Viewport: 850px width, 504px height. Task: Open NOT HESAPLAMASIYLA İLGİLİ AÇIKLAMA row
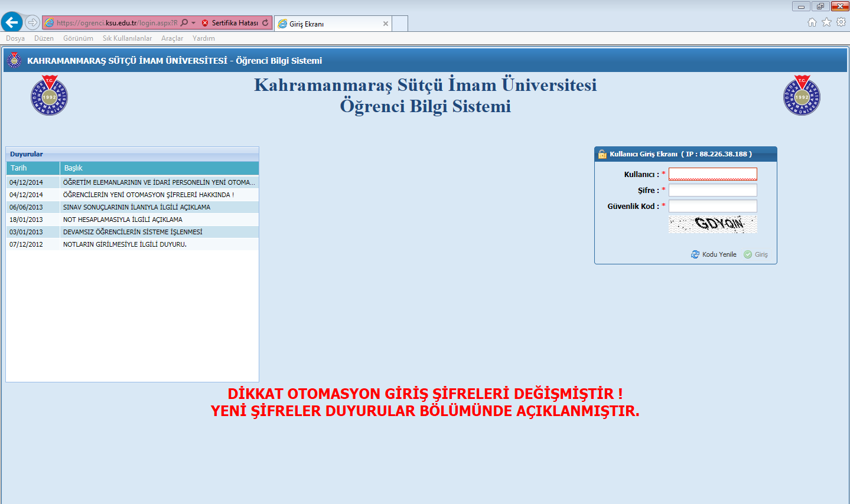132,220
